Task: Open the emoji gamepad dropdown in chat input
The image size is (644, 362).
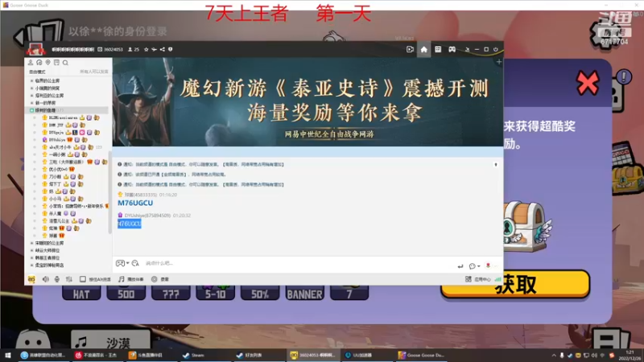Action: point(122,263)
